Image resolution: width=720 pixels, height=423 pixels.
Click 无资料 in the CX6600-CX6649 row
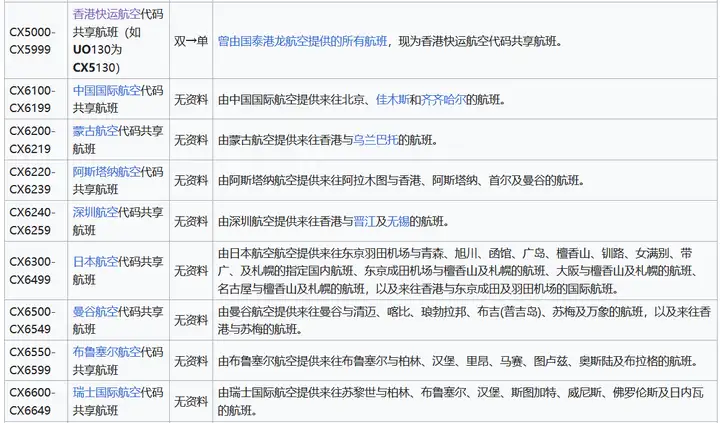[x=191, y=401]
